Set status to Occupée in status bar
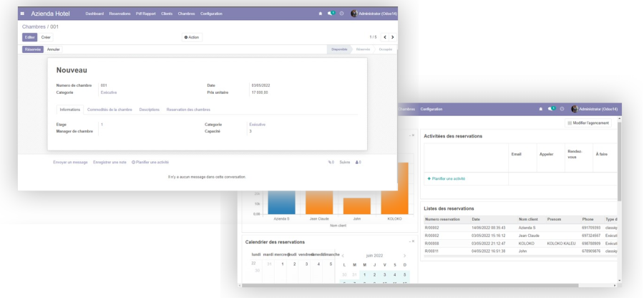The image size is (644, 298). pyautogui.click(x=386, y=49)
